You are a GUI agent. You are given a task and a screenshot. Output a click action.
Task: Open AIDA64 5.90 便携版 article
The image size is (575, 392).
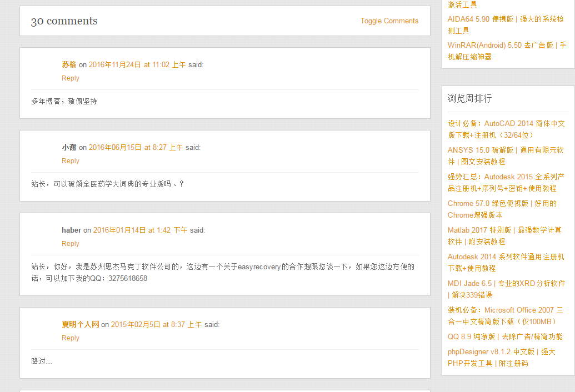point(506,24)
